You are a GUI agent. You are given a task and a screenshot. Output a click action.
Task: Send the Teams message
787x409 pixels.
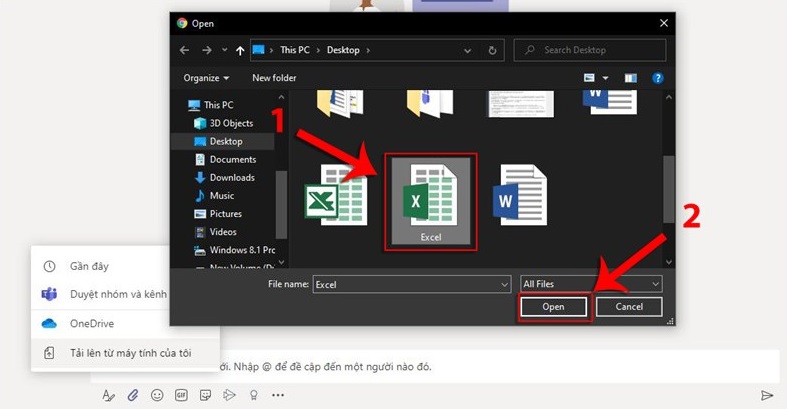click(766, 395)
